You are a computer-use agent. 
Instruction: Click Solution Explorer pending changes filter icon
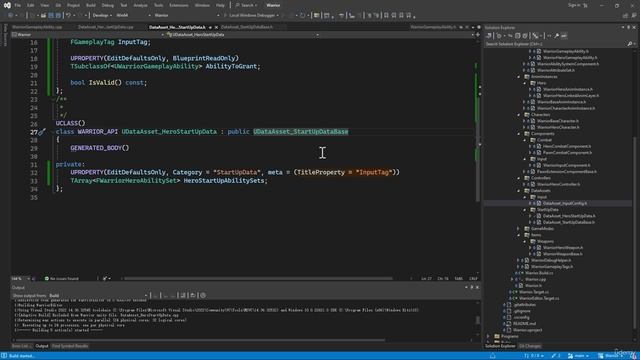499,36
